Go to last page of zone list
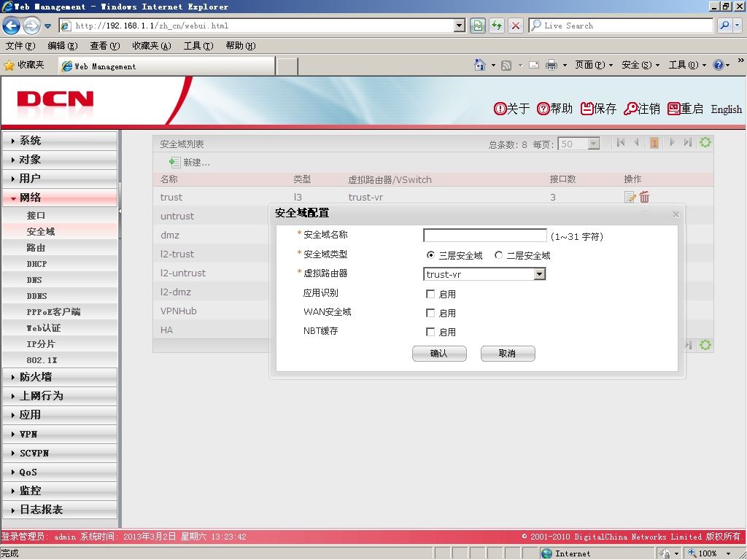Viewport: 747px width, 560px height. click(687, 142)
